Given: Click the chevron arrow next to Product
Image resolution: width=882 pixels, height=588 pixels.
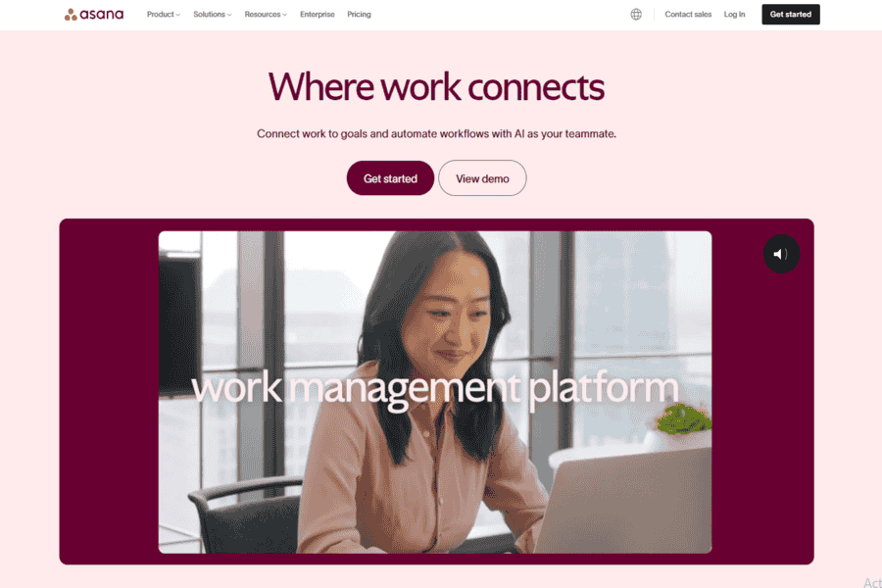Looking at the screenshot, I should coord(177,15).
